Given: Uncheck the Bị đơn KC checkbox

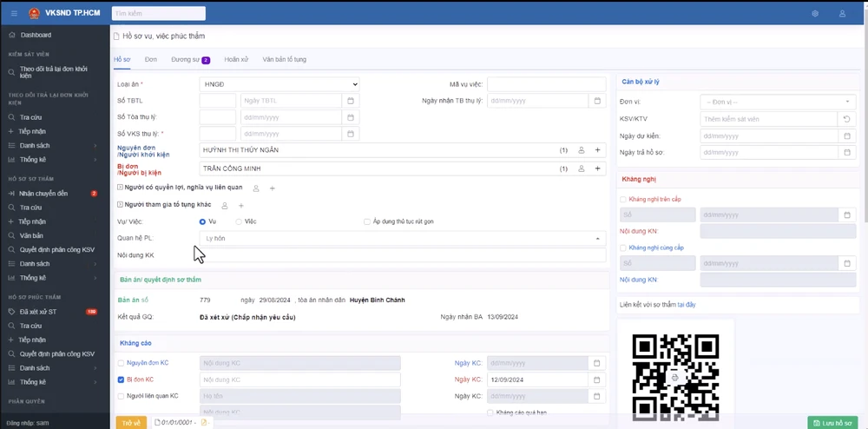Looking at the screenshot, I should [121, 379].
